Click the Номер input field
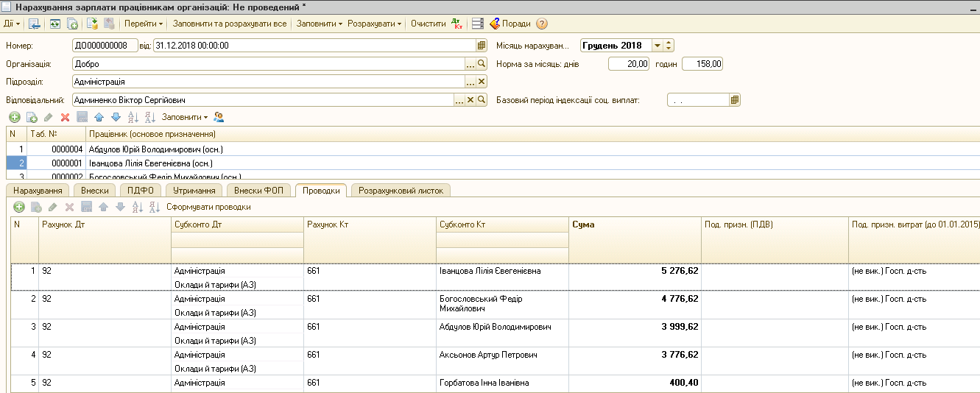 (x=105, y=46)
